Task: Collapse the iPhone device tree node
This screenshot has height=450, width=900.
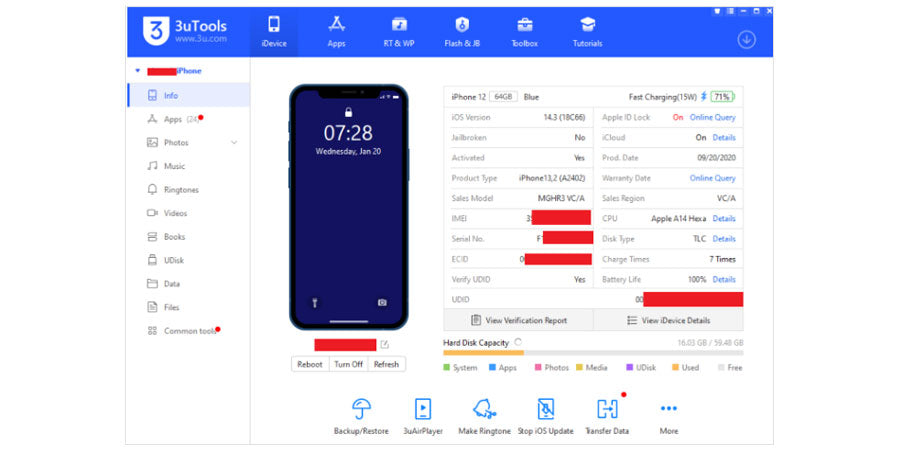Action: point(137,71)
